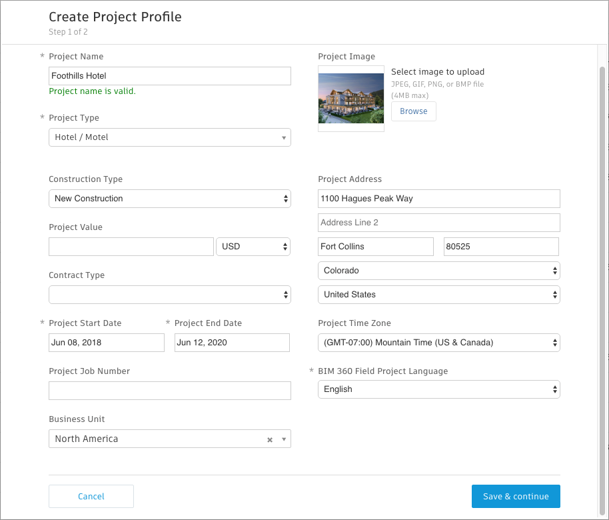This screenshot has width=609, height=520.
Task: Click the hotel project image thumbnail
Action: [x=351, y=99]
